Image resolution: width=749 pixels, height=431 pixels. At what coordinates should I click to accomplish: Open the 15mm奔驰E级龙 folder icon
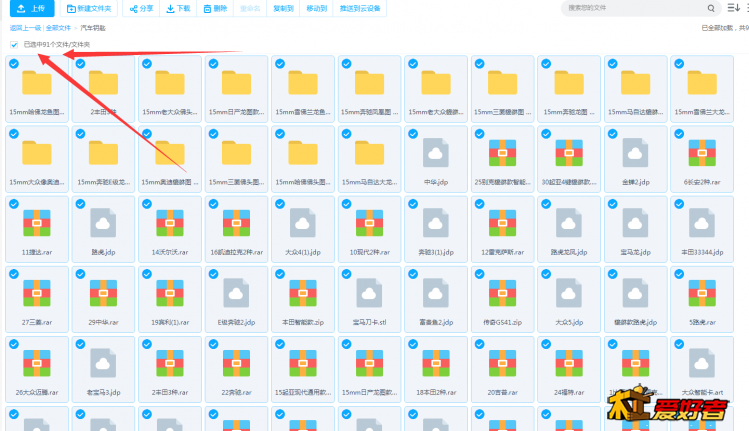(103, 153)
